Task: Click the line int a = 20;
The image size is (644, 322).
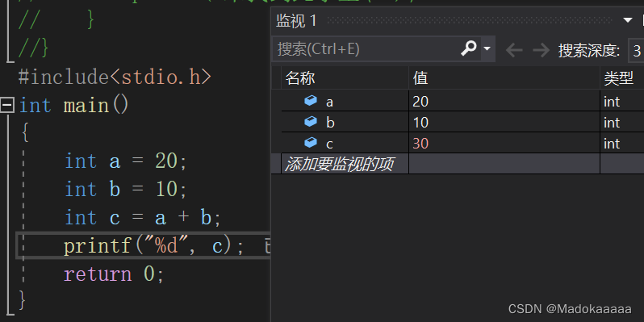Action: click(126, 161)
